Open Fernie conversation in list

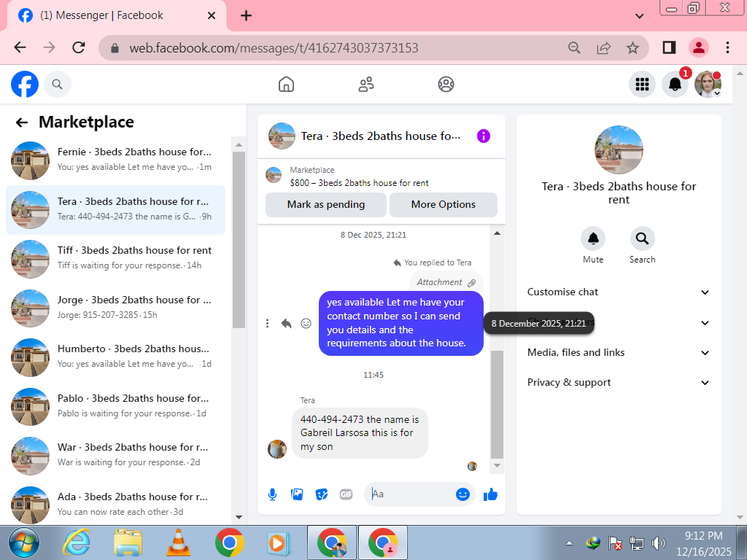pos(115,160)
